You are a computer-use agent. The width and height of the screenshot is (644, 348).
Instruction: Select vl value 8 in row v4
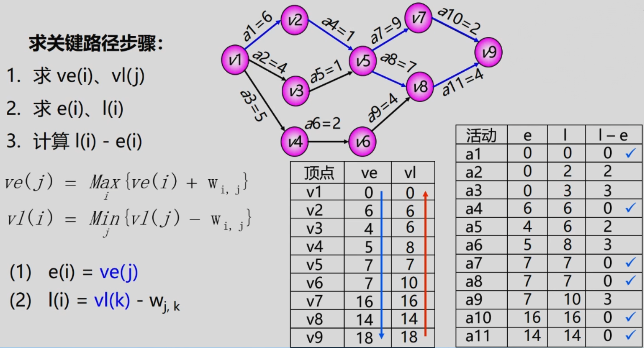click(410, 247)
